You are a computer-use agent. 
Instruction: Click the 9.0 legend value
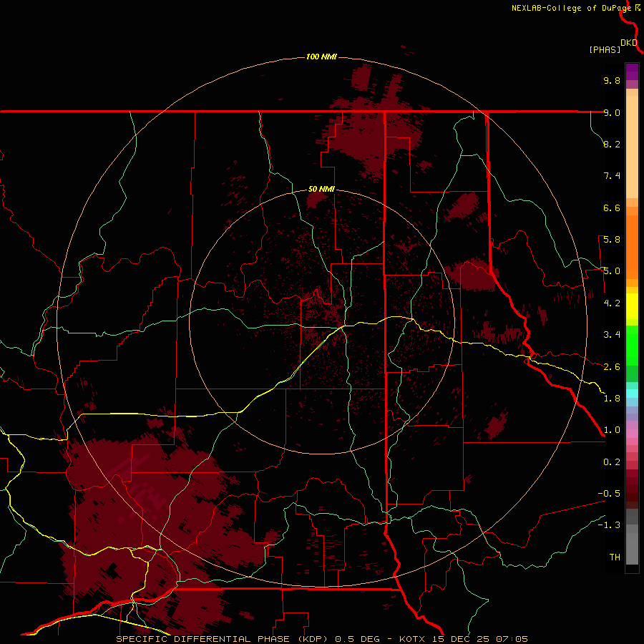coord(612,112)
